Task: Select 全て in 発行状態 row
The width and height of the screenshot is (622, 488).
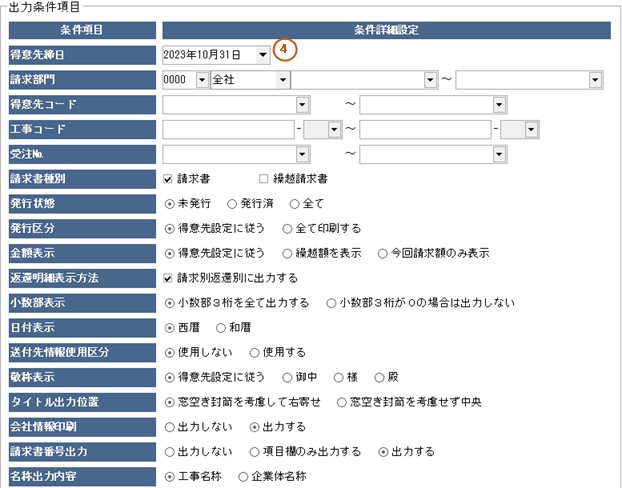Action: click(298, 203)
